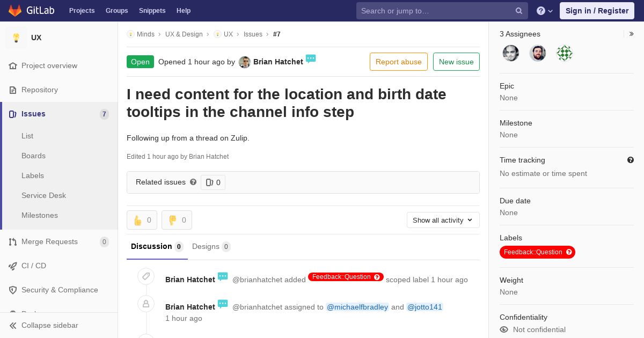Open UX breadcrumb link
The width and height of the screenshot is (644, 338).
(228, 34)
